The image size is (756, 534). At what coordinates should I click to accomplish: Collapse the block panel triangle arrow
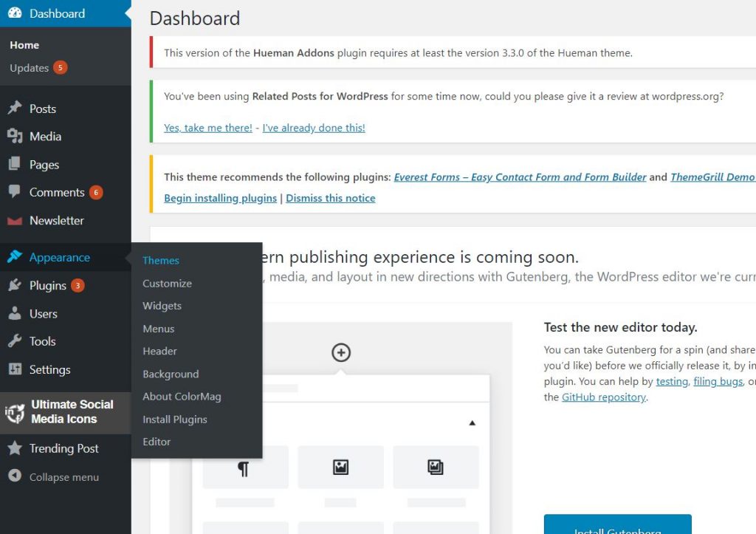pyautogui.click(x=472, y=423)
